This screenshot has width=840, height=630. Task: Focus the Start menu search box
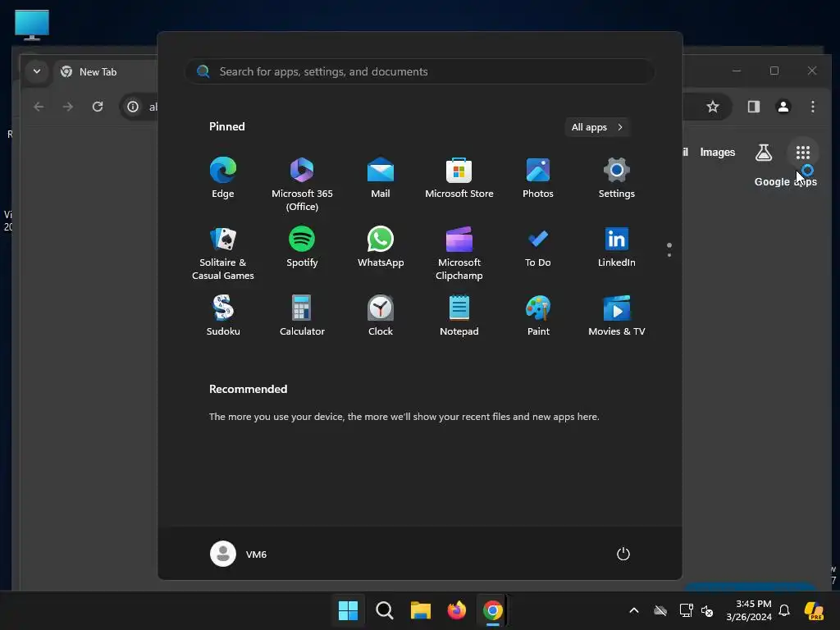[x=420, y=71]
